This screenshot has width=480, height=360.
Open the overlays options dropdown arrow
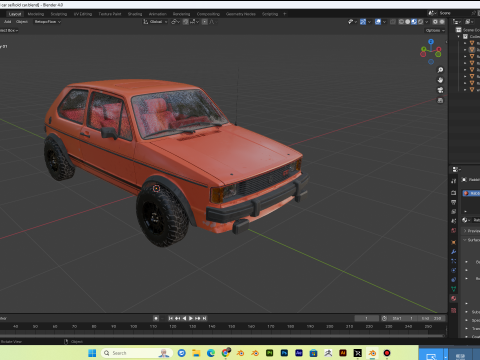(x=384, y=22)
